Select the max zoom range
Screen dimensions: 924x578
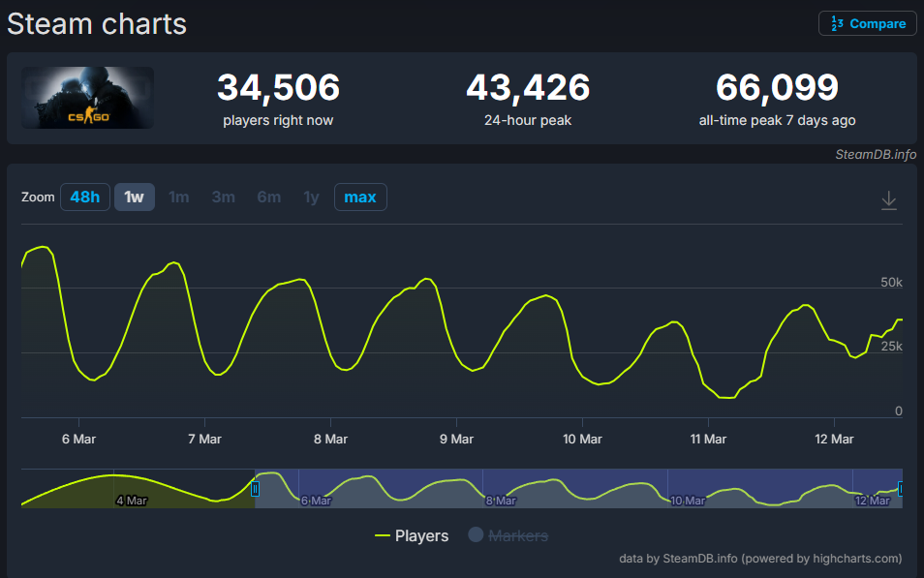tap(360, 197)
